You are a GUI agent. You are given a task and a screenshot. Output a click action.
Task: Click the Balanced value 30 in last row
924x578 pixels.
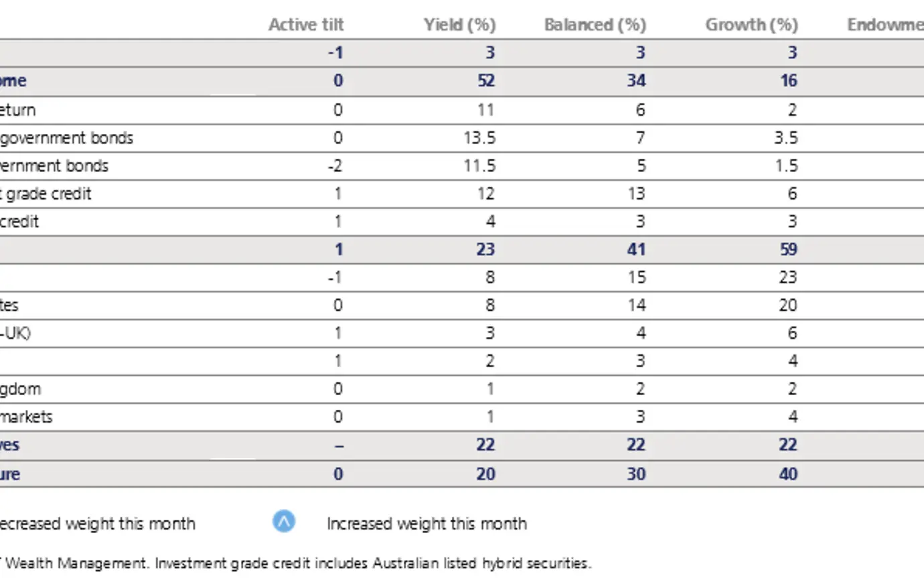pyautogui.click(x=636, y=474)
